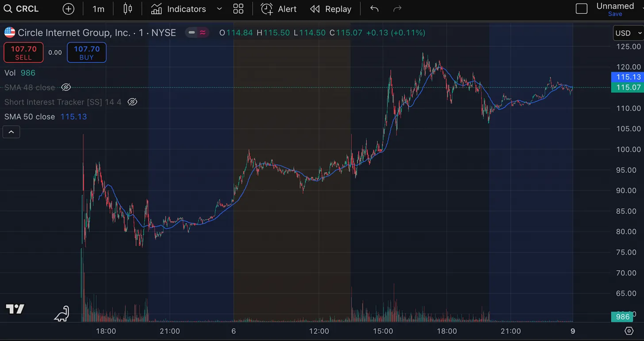Click the date 9 on time axis
The image size is (644, 341).
tap(573, 331)
